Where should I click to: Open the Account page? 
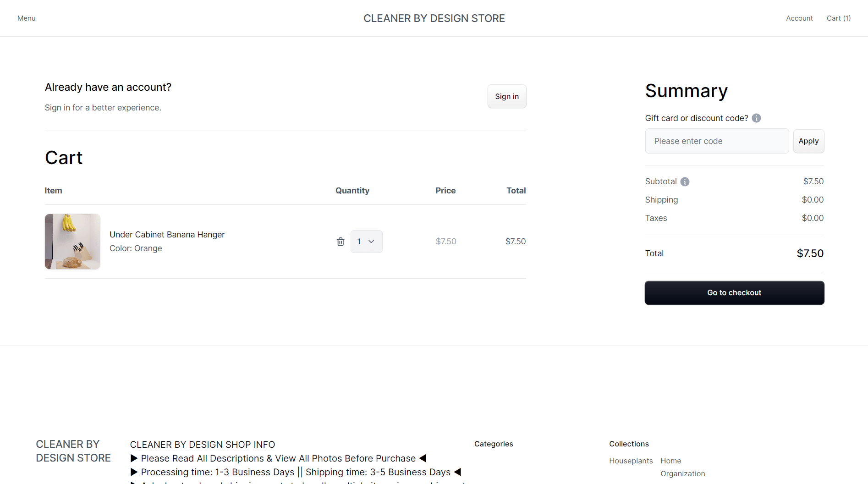pos(799,18)
